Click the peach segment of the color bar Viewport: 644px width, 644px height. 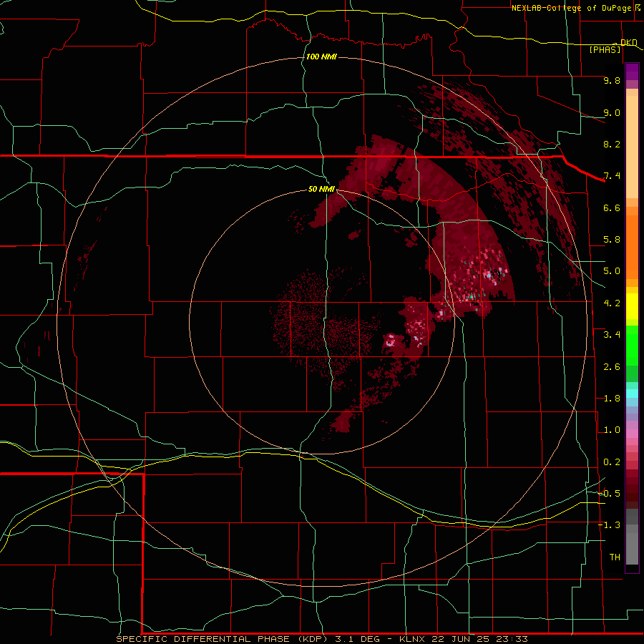(632, 148)
